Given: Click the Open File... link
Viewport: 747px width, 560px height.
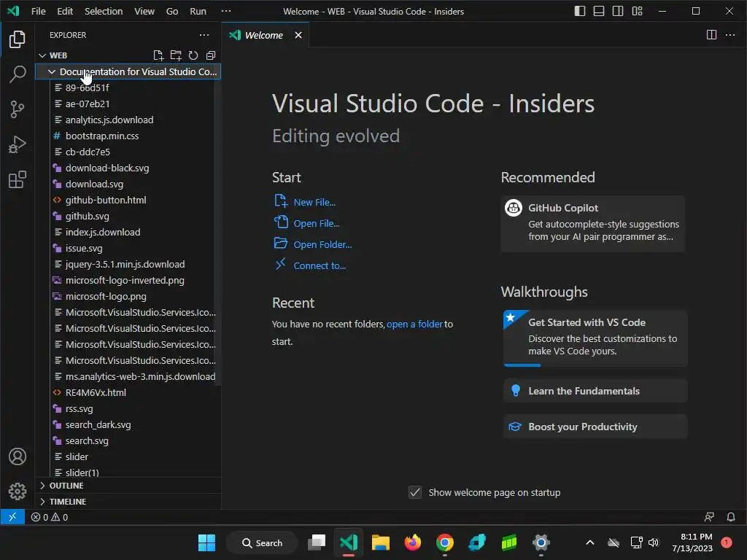Looking at the screenshot, I should 317,223.
